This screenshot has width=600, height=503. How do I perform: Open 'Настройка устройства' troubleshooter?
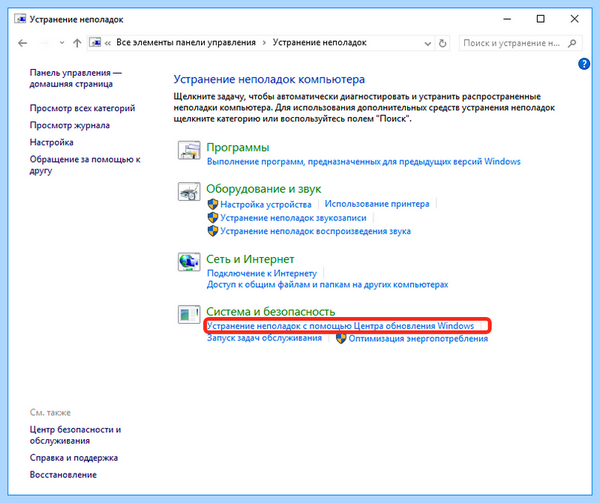(x=266, y=205)
